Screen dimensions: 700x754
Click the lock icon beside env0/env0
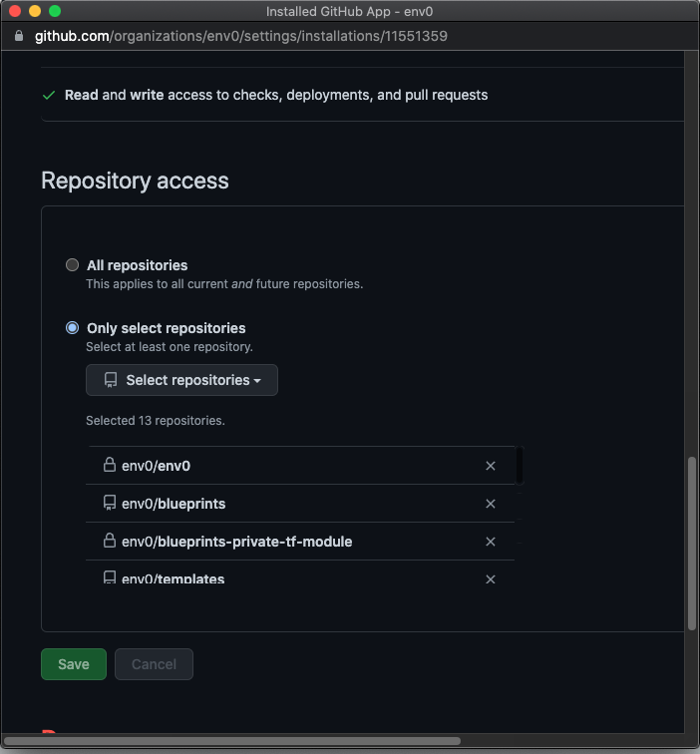point(110,465)
